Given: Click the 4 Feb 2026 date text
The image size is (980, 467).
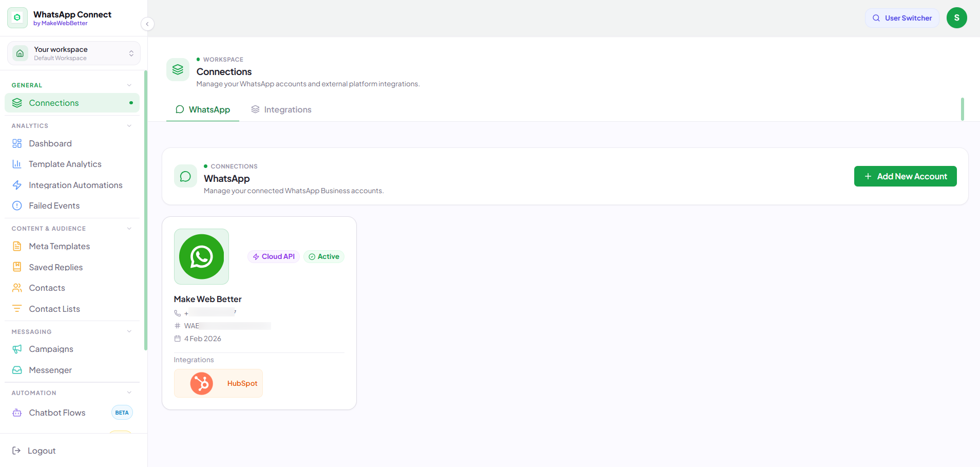Looking at the screenshot, I should [203, 339].
